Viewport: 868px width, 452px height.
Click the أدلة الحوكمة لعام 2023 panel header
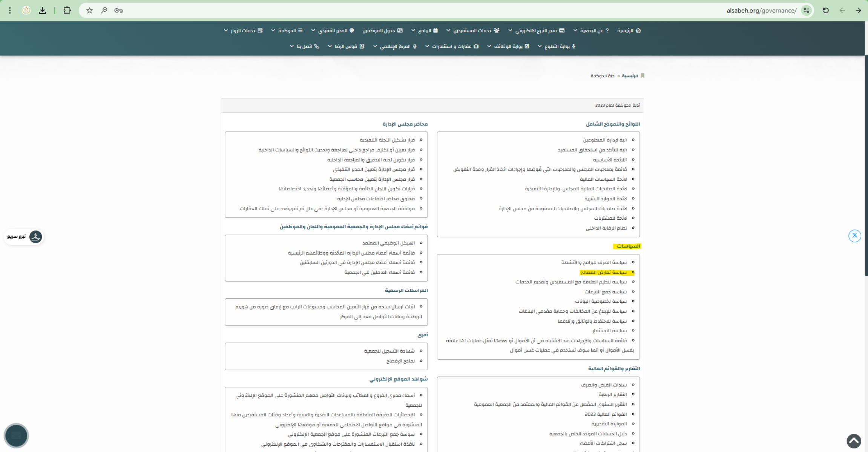pos(432,105)
